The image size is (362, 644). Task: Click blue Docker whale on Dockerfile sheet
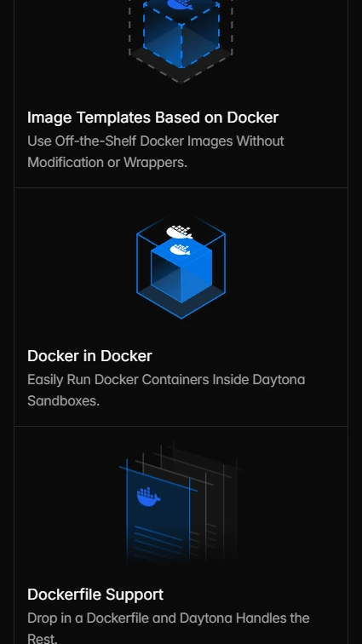coord(148,497)
